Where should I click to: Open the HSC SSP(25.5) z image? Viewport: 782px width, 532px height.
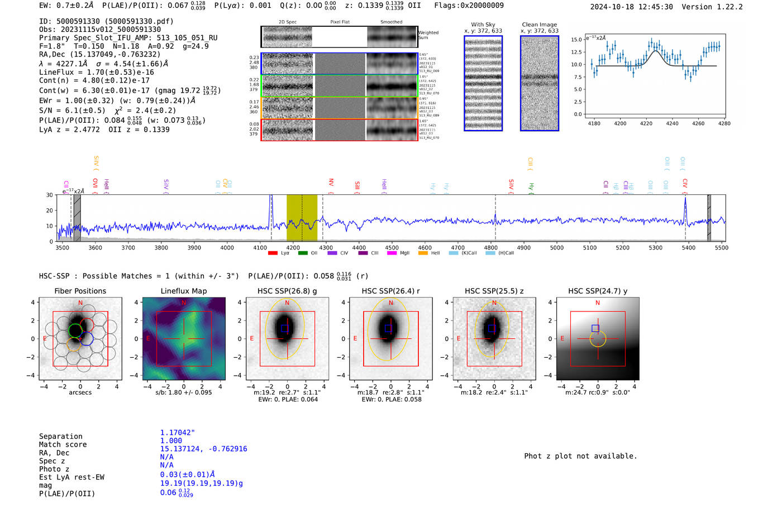click(x=494, y=339)
